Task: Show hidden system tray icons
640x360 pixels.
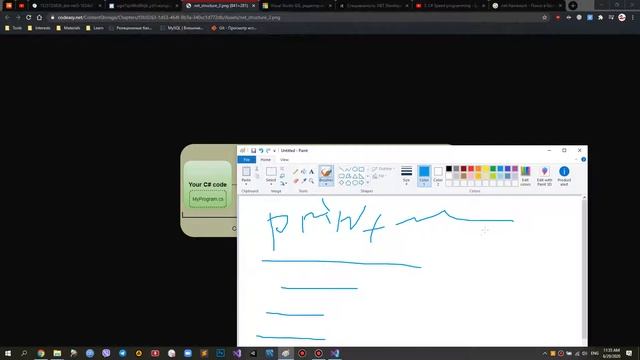Action: 544,353
